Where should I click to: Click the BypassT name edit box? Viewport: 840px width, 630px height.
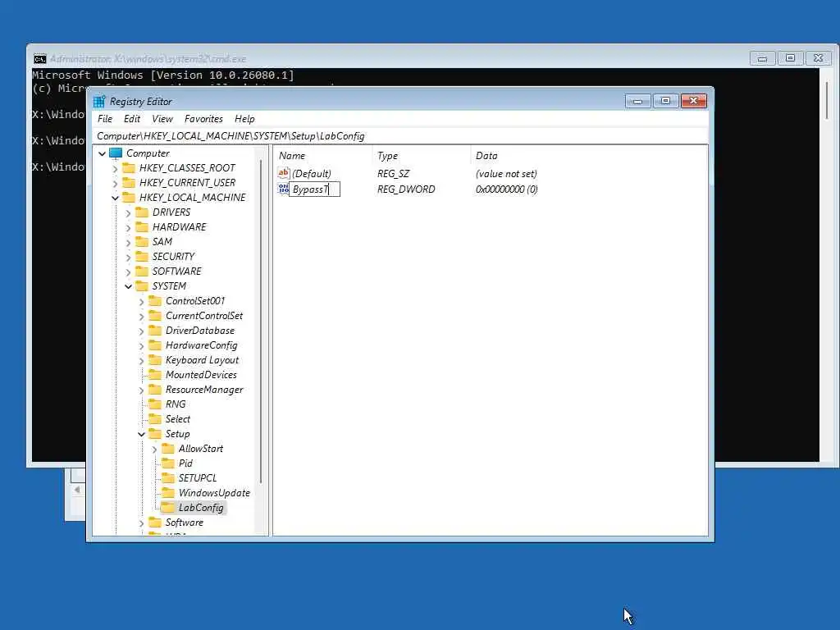pos(314,189)
